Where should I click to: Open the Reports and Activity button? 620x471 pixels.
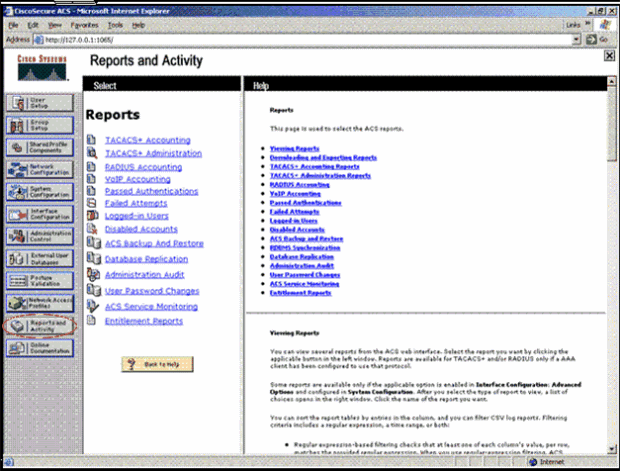pos(40,326)
